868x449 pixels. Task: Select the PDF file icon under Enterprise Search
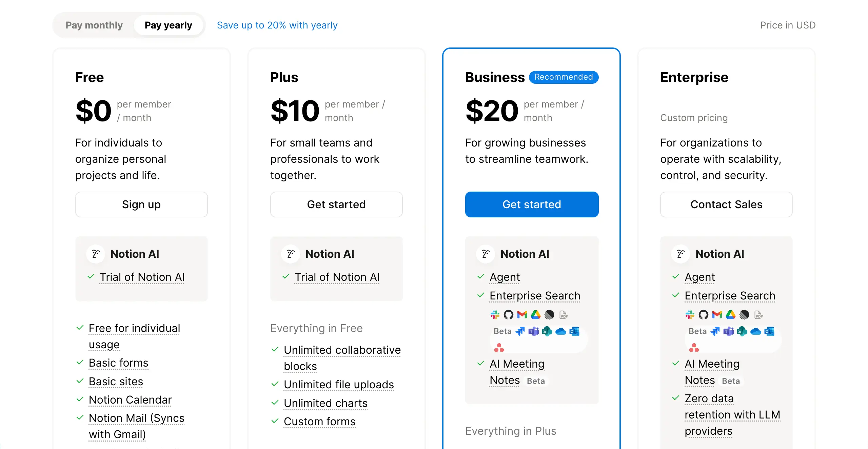564,315
